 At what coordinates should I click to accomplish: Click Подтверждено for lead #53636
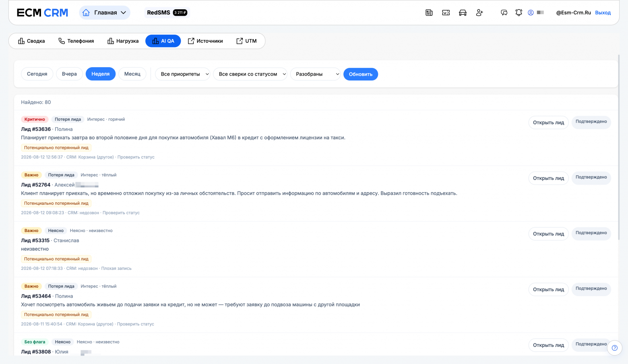pos(591,122)
